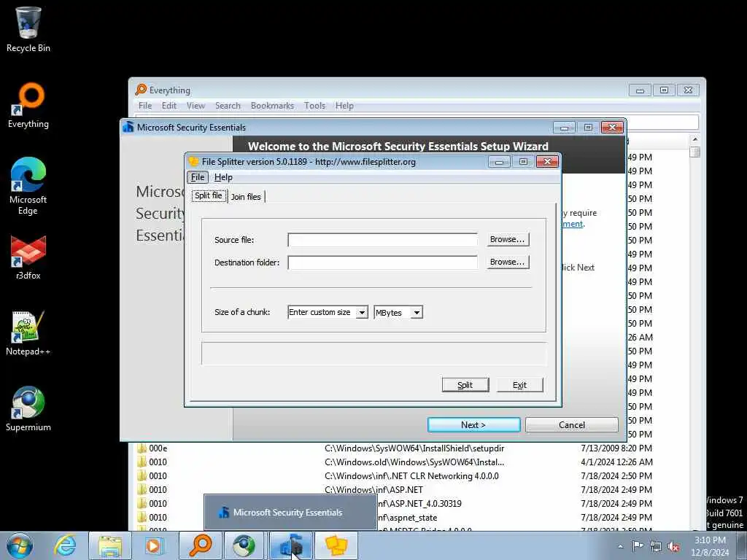Switch to Everything search in the taskbar

click(x=200, y=545)
